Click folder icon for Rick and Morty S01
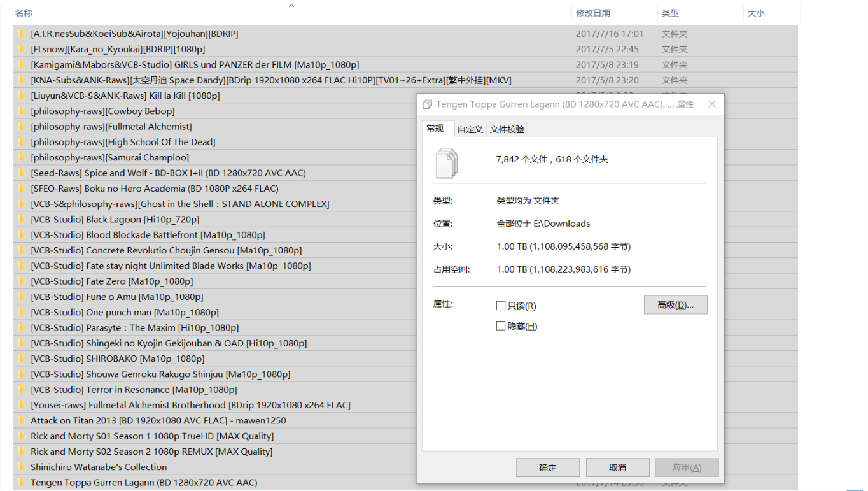Image resolution: width=868 pixels, height=491 pixels. pyautogui.click(x=21, y=436)
